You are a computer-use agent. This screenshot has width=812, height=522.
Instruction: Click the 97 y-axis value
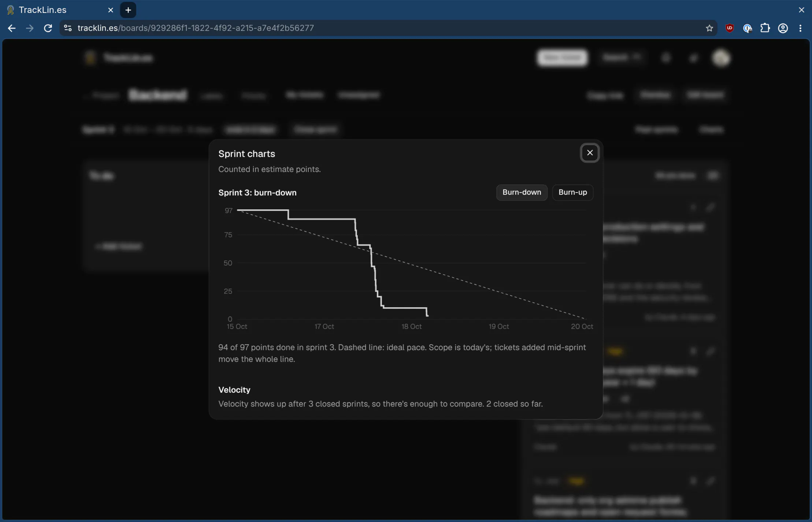coord(229,210)
